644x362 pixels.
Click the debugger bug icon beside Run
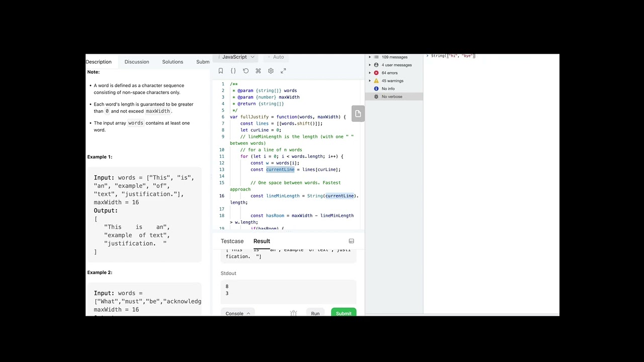(x=293, y=313)
